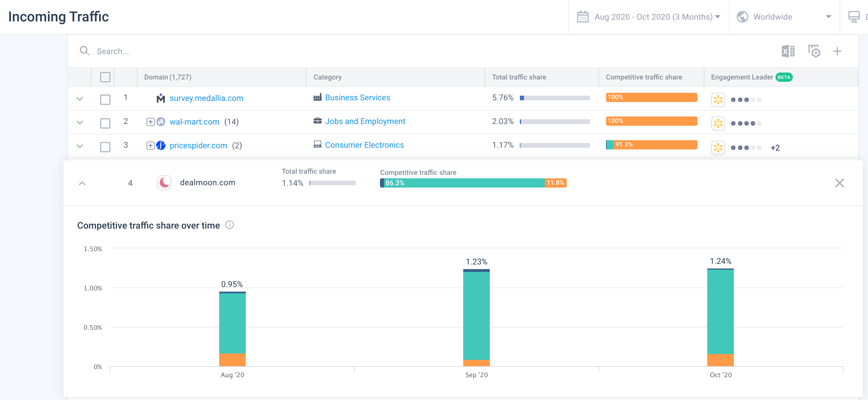Click dealmoon.com 11.8% orange share segment
The width and height of the screenshot is (868, 400).
(x=555, y=183)
